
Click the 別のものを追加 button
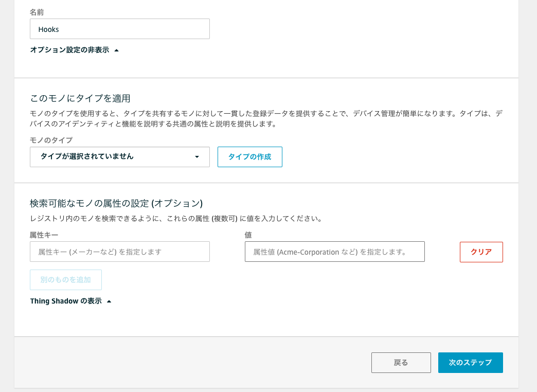[65, 280]
